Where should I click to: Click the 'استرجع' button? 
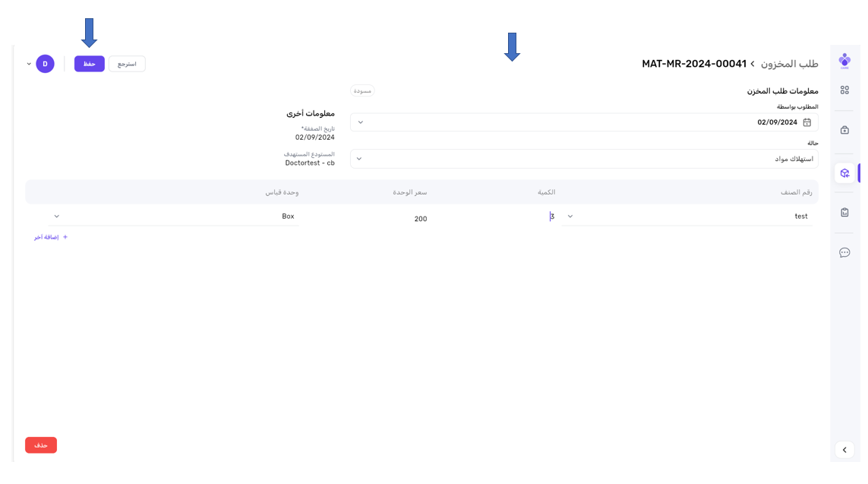click(x=127, y=64)
